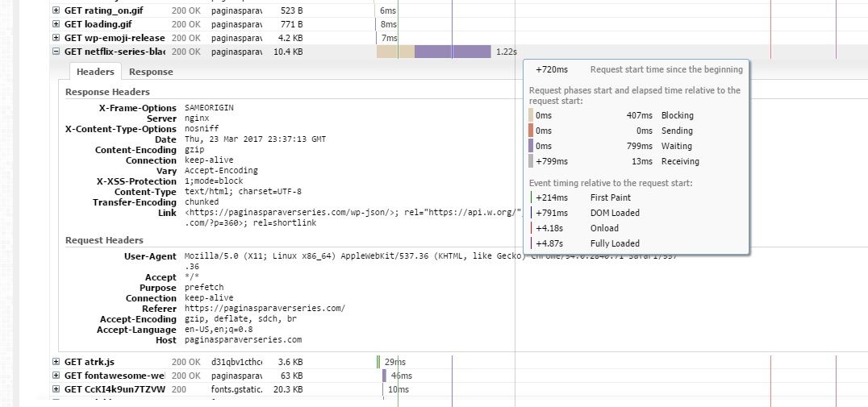The width and height of the screenshot is (868, 407).
Task: Click the DOM Loaded +791ms entry
Action: (585, 213)
